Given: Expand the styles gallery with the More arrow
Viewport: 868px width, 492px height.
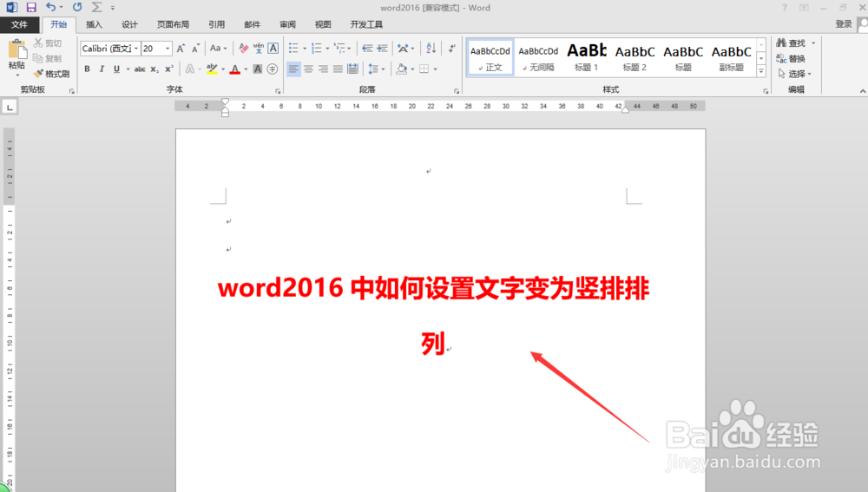Looking at the screenshot, I should tap(761, 71).
